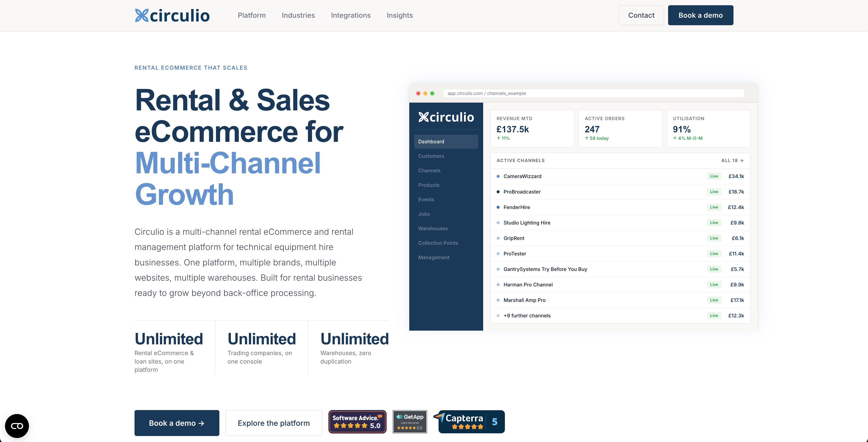Click the GantrySystems Try Before You Buy row

click(620, 269)
